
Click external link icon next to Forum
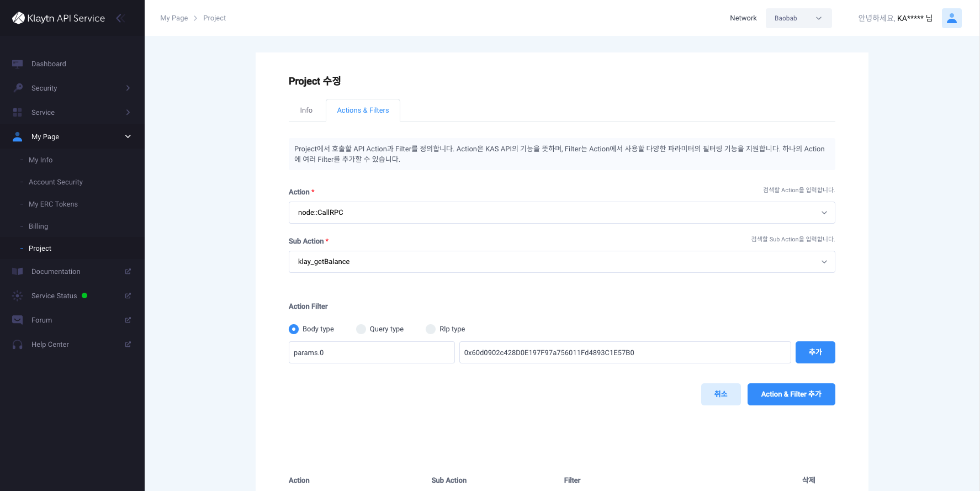point(128,320)
